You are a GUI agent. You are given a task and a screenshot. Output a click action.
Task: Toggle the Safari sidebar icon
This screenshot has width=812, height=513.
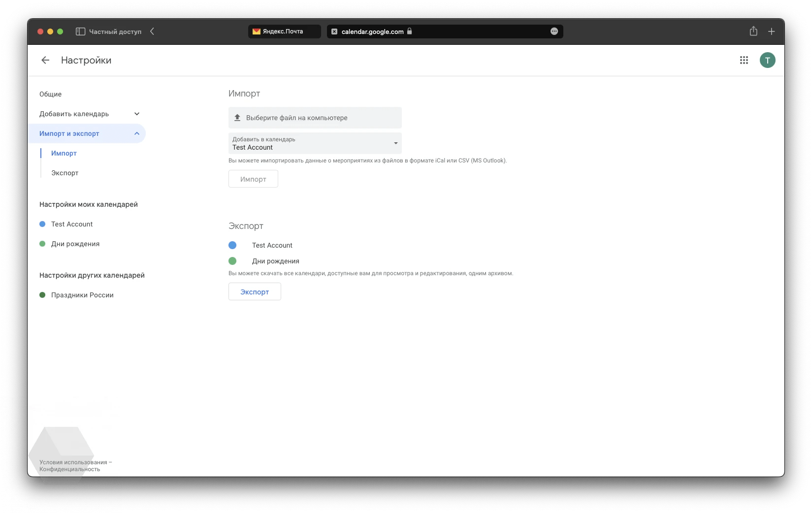[x=80, y=32]
